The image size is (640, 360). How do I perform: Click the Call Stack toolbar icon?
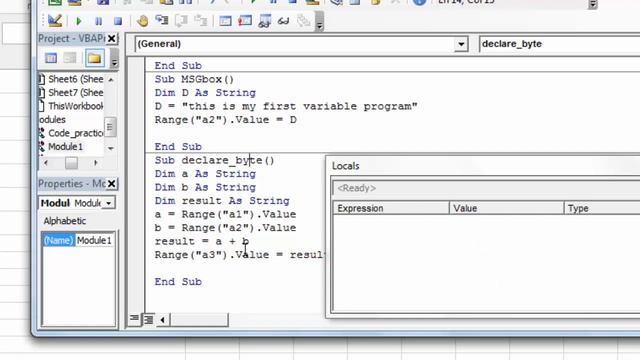303,21
